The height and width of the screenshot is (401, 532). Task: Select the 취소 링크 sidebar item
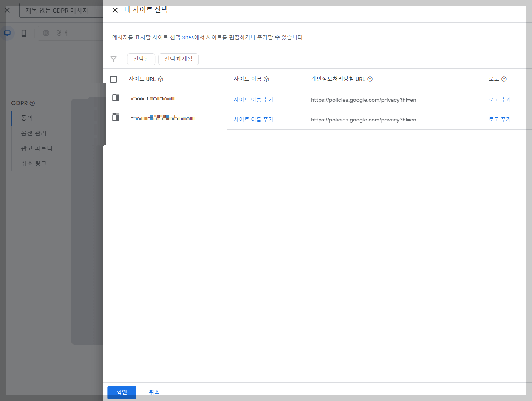point(34,163)
